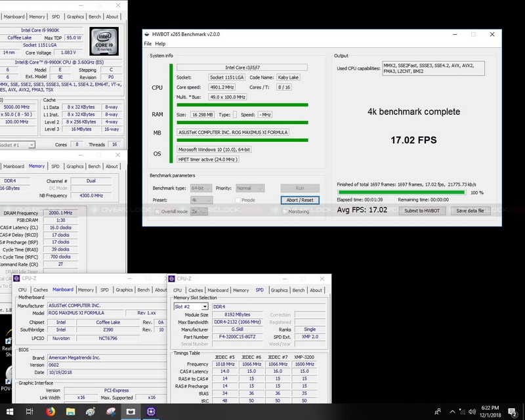
Task: Click the Southbridge Z390 value
Action: [x=108, y=329]
